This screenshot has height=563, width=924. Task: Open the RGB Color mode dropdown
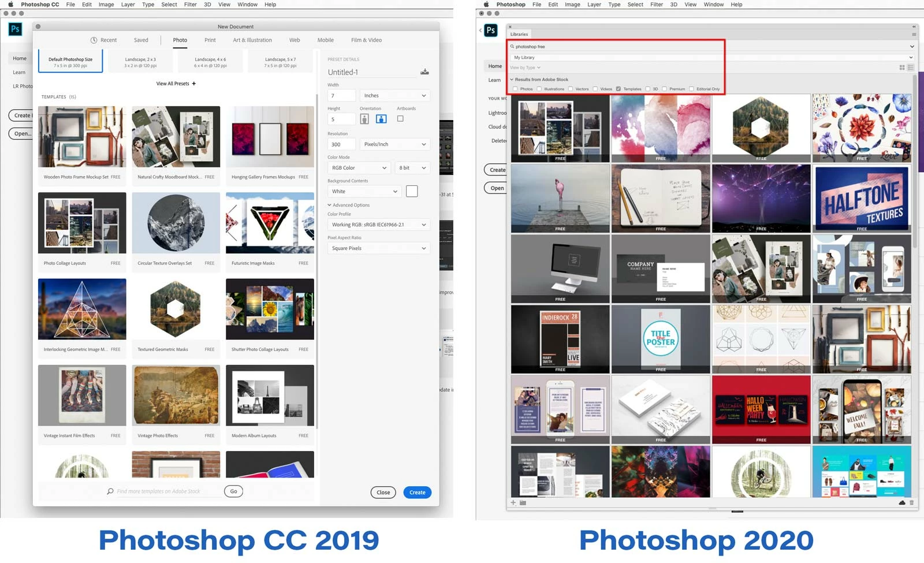(x=359, y=168)
